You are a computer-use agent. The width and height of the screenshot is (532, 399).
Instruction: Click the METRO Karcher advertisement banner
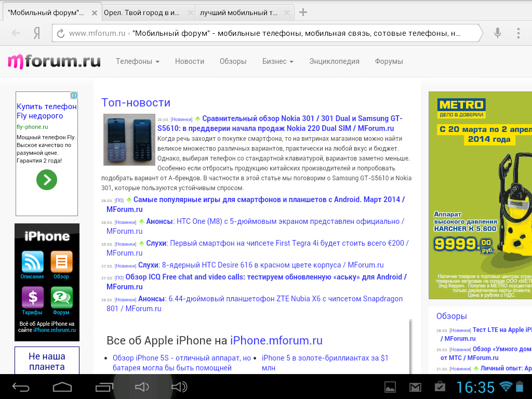point(480,195)
